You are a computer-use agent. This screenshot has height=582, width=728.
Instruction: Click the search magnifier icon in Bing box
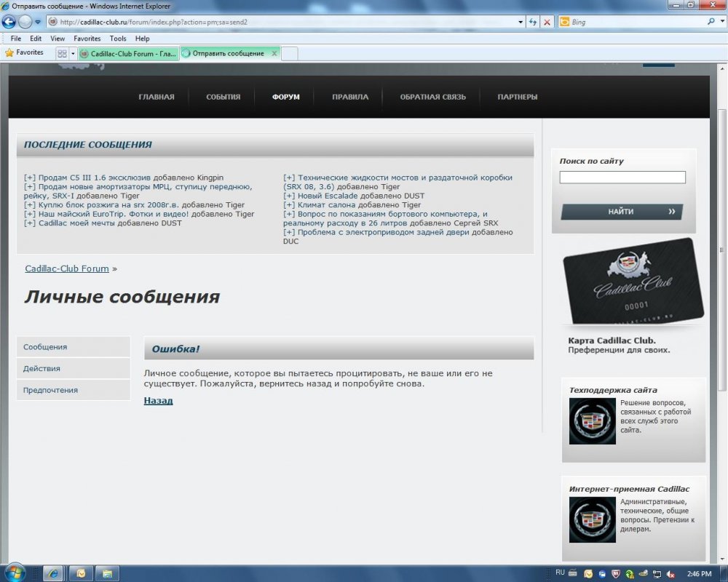pos(711,22)
